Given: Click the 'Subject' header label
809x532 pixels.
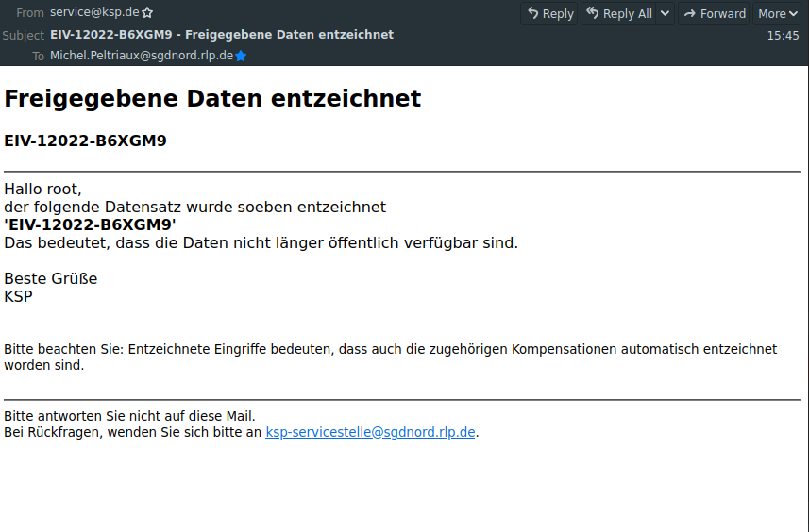Looking at the screenshot, I should (x=24, y=35).
